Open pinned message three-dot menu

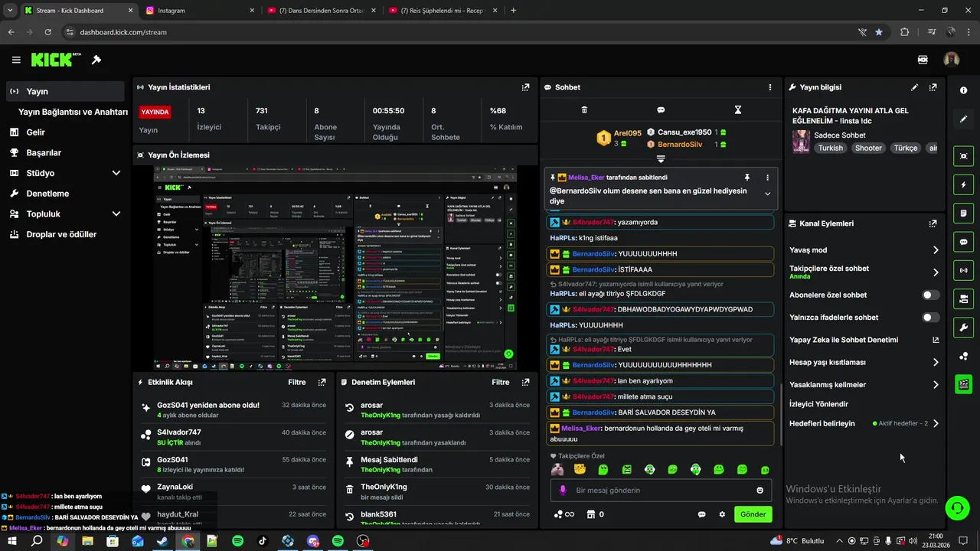pos(767,177)
